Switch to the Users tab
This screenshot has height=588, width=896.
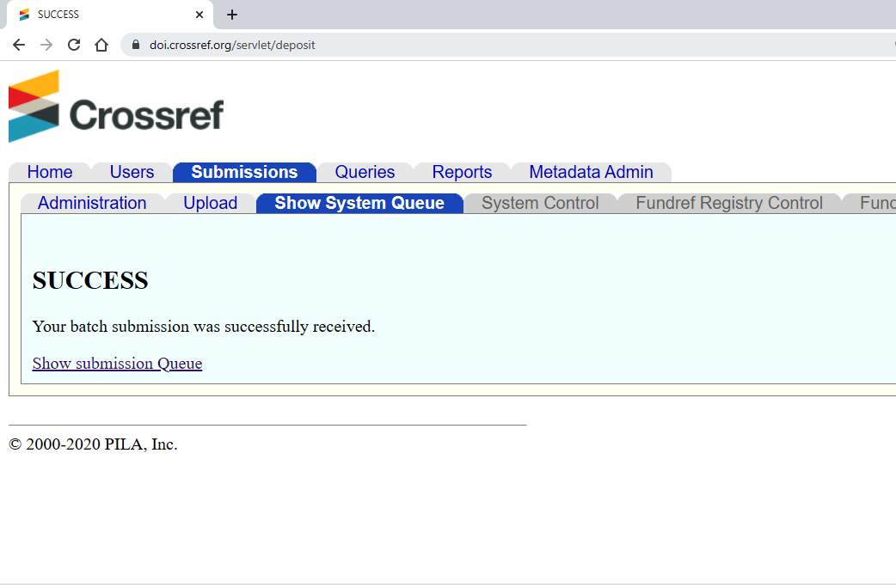point(131,172)
